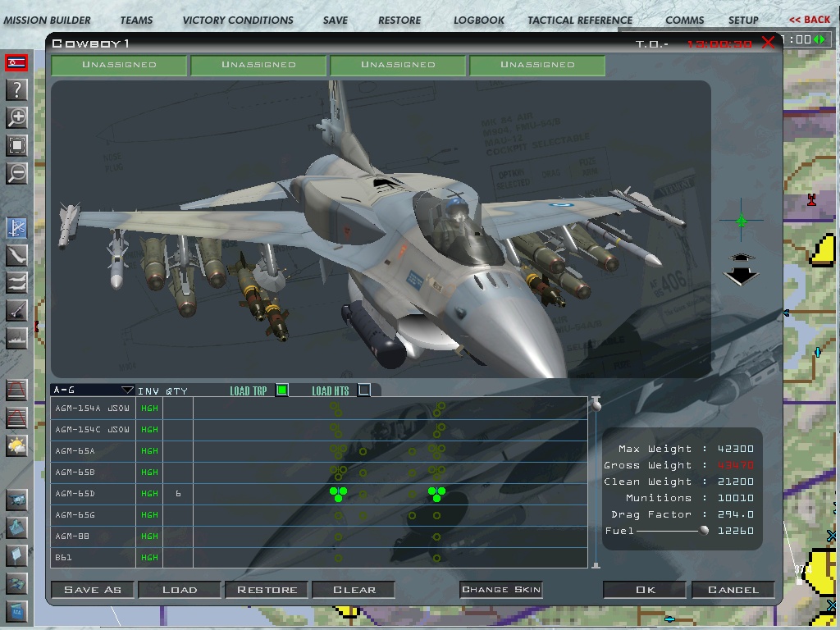840x630 pixels.
Task: Click the 3D F-16 aircraft preview
Action: [x=381, y=230]
